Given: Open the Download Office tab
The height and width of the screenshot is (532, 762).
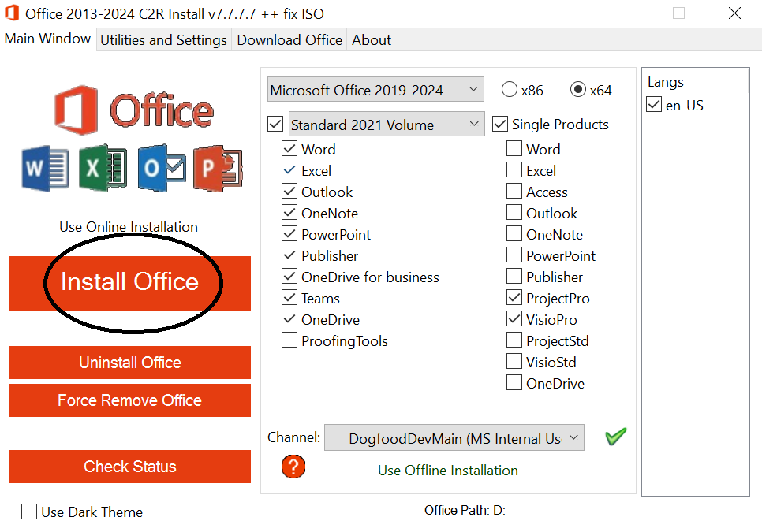Looking at the screenshot, I should [289, 40].
